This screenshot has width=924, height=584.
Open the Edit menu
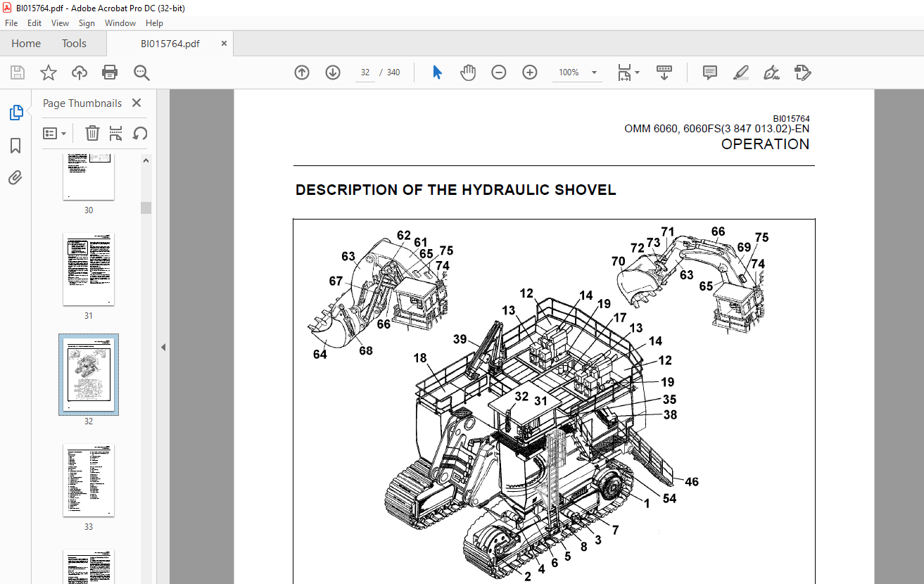[x=34, y=23]
